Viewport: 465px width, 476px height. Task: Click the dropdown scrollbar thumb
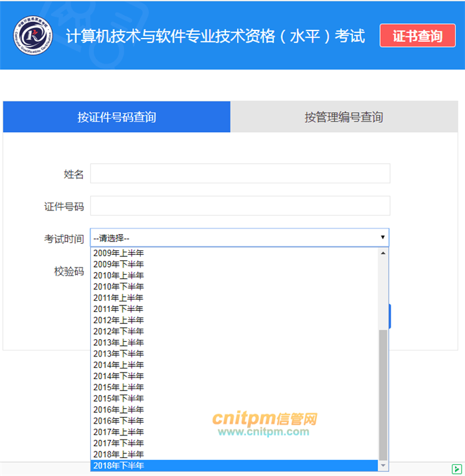[x=383, y=395]
